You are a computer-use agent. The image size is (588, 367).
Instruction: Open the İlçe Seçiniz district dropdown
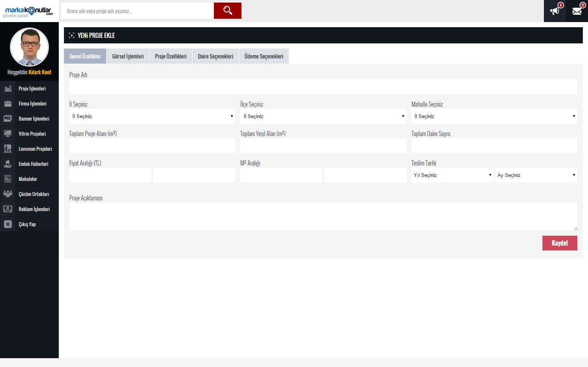(x=323, y=116)
